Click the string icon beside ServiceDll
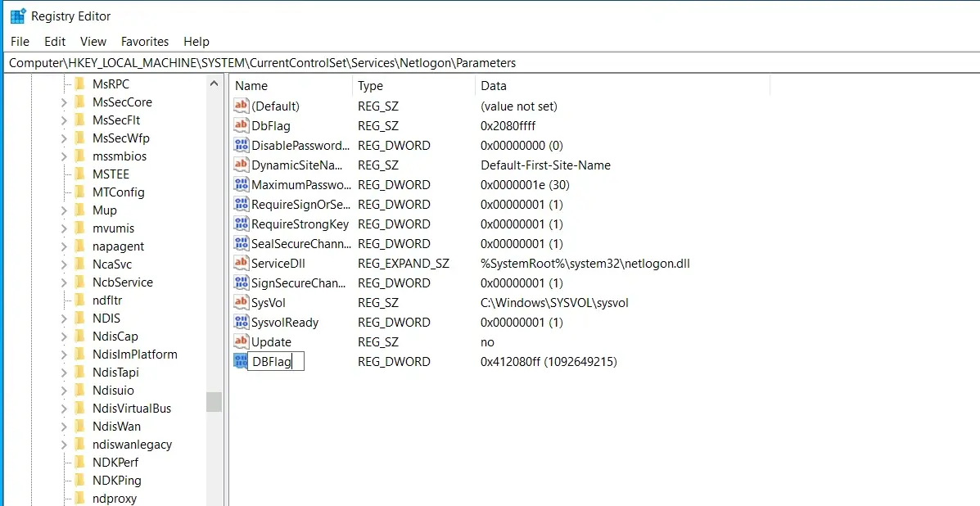980x506 pixels. point(242,263)
